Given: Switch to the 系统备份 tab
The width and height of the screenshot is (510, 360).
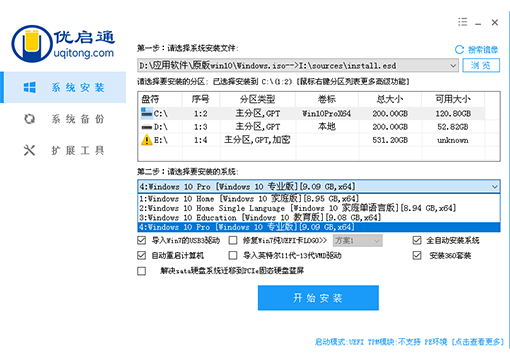Looking at the screenshot, I should pos(63,119).
